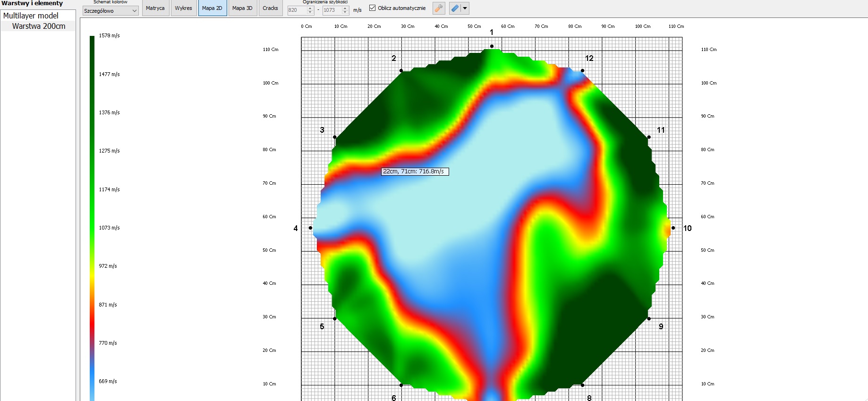Open the Schemat kolorów Szczegółowo dropdown

(x=110, y=11)
